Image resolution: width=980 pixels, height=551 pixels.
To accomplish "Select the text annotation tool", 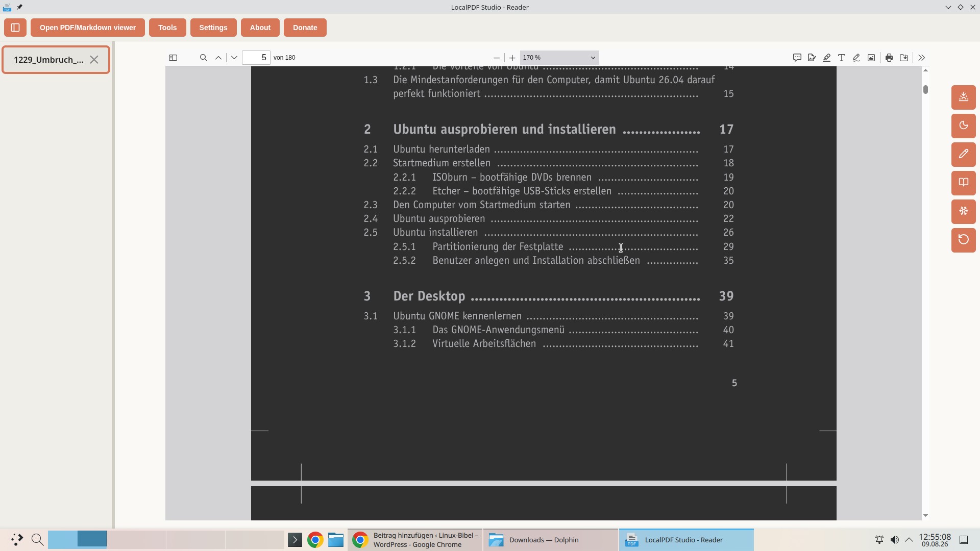I will pos(842,58).
